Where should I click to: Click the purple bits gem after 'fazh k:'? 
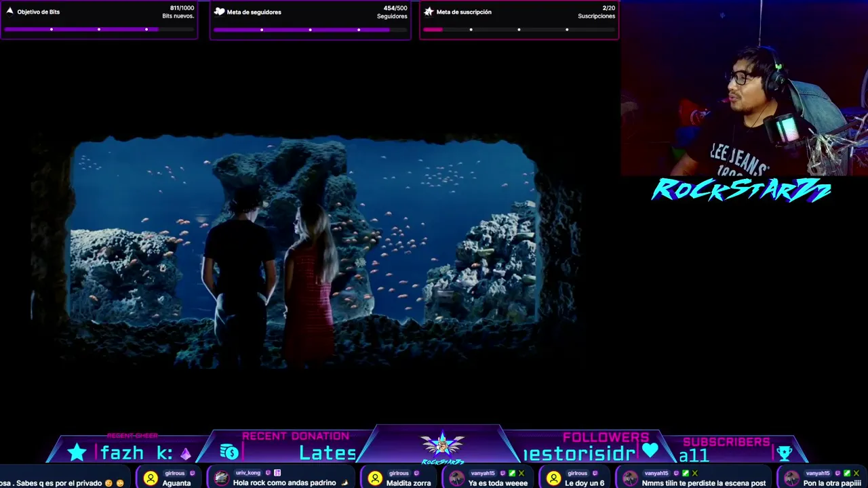[x=185, y=453]
